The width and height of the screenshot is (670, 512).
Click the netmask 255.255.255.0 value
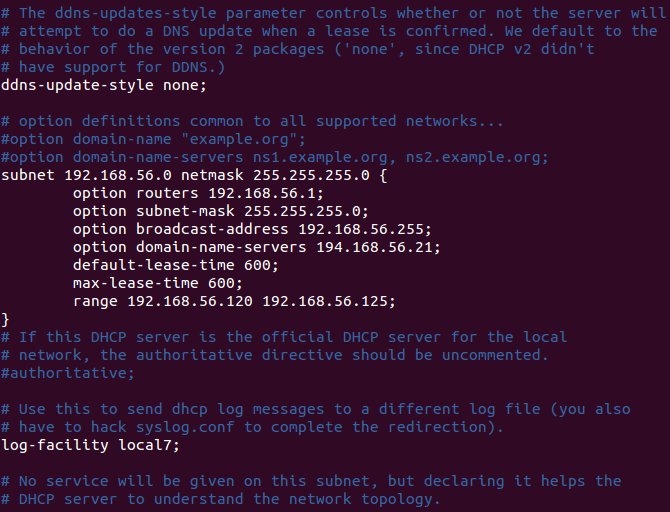(311, 175)
